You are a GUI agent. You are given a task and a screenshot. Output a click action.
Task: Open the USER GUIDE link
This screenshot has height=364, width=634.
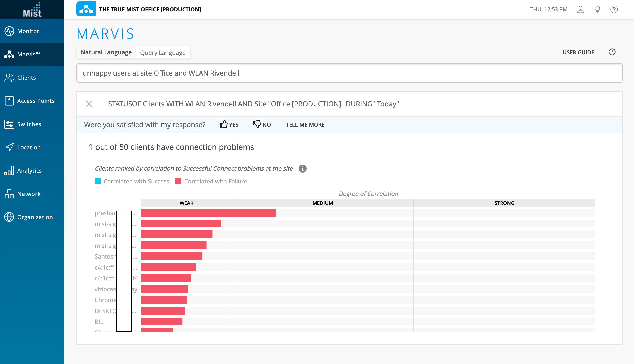pos(578,52)
